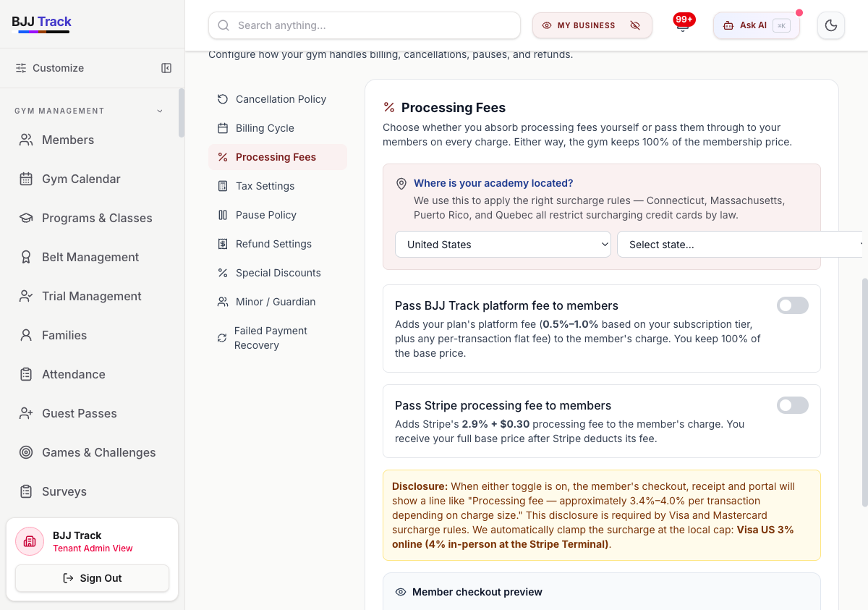Click the Guest Passes user-plus icon

tap(26, 413)
